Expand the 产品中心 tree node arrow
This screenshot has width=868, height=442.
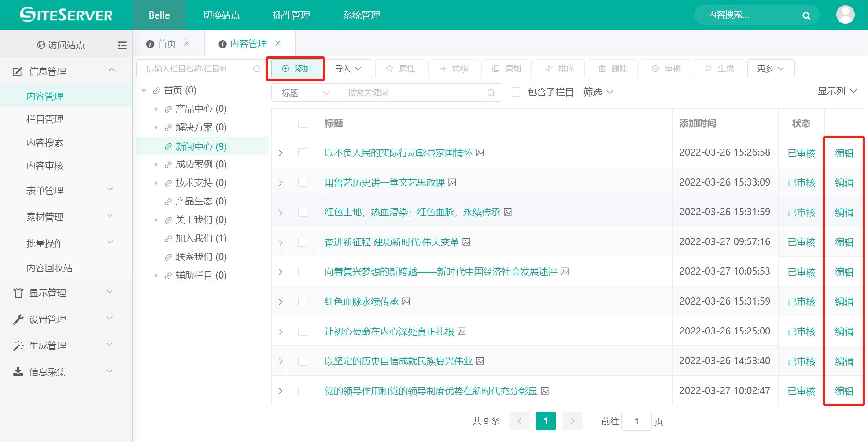coord(156,109)
